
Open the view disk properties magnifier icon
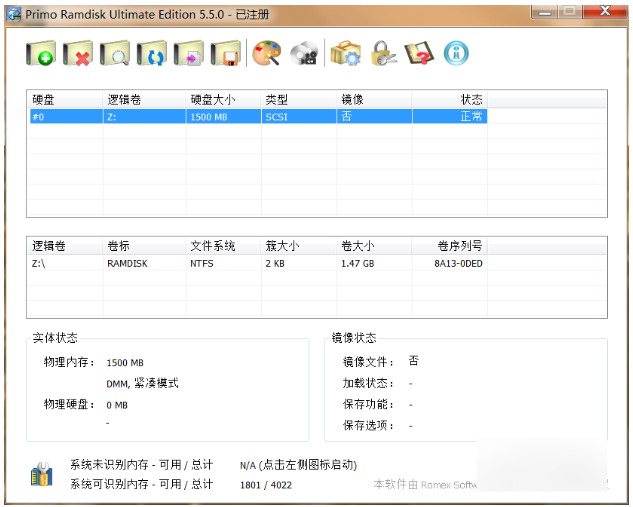click(115, 53)
